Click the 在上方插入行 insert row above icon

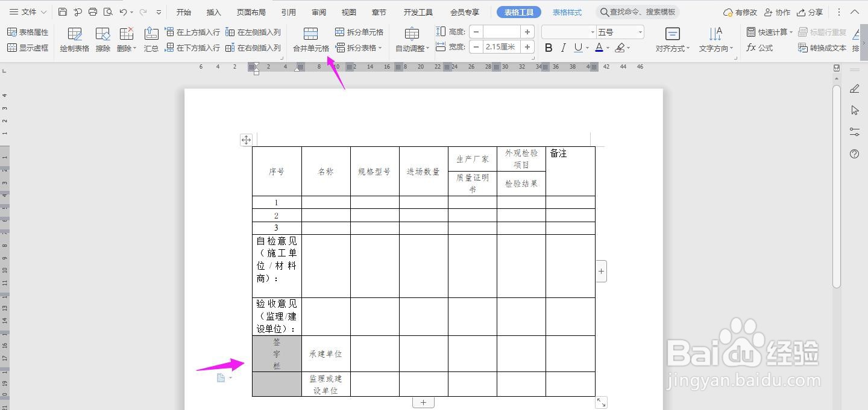pyautogui.click(x=194, y=32)
